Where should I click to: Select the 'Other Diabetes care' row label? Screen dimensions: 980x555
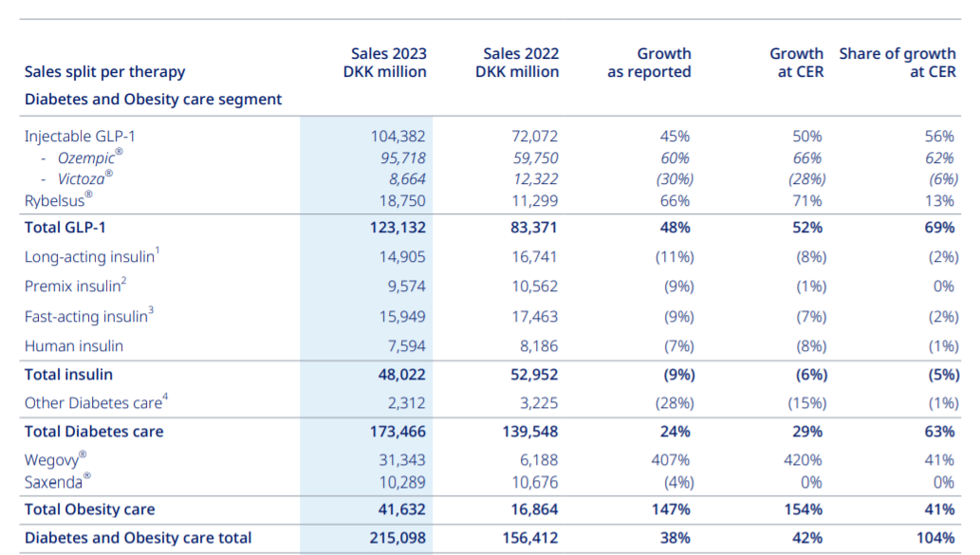click(93, 403)
